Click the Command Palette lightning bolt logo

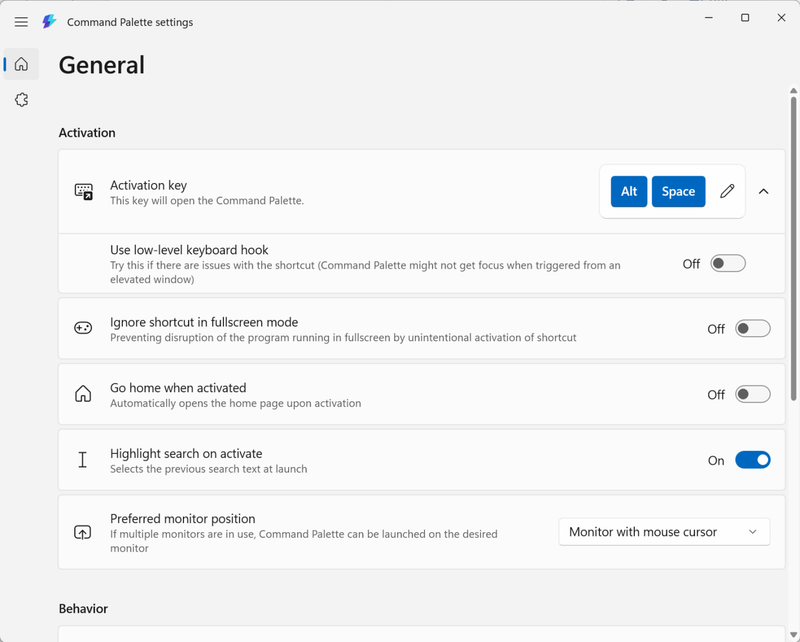click(49, 22)
